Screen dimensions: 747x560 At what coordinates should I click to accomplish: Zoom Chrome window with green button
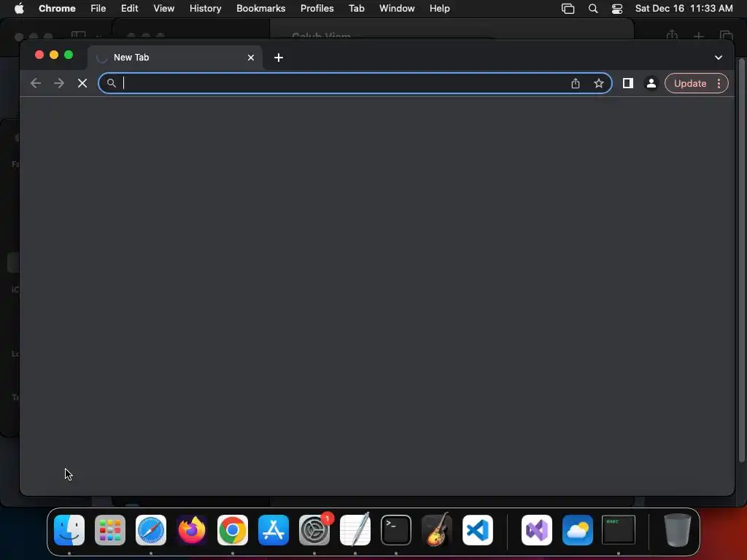tap(69, 55)
